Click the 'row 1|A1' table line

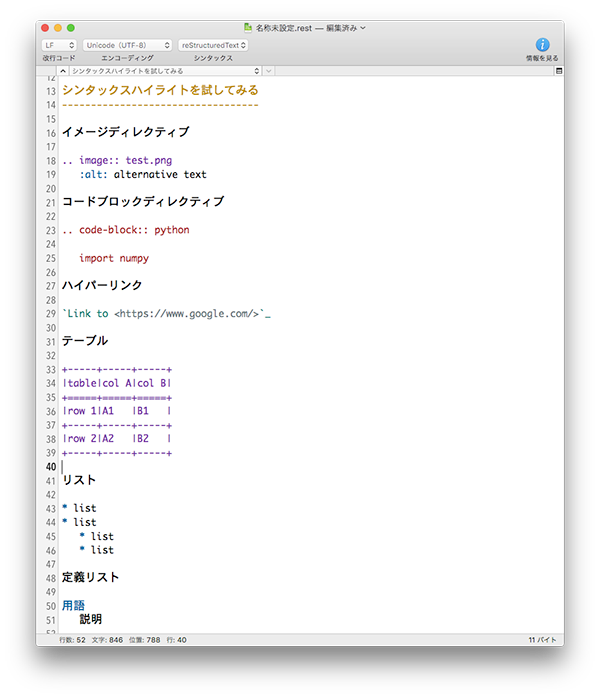point(117,411)
